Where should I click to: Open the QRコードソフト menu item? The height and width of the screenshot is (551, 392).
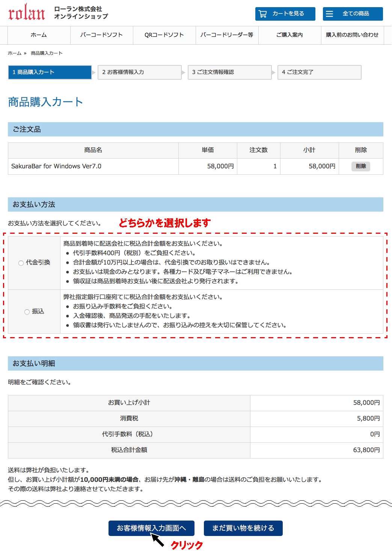[x=164, y=35]
